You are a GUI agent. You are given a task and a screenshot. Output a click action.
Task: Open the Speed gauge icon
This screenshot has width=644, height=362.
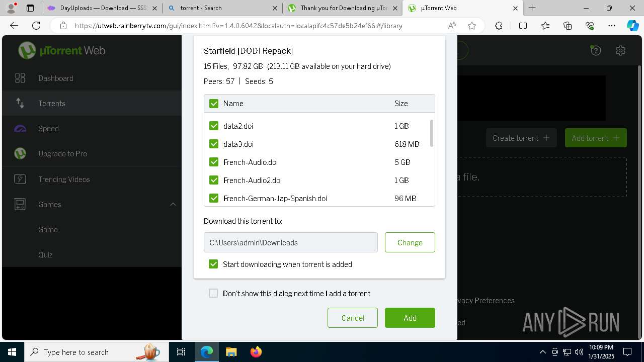[x=20, y=128]
